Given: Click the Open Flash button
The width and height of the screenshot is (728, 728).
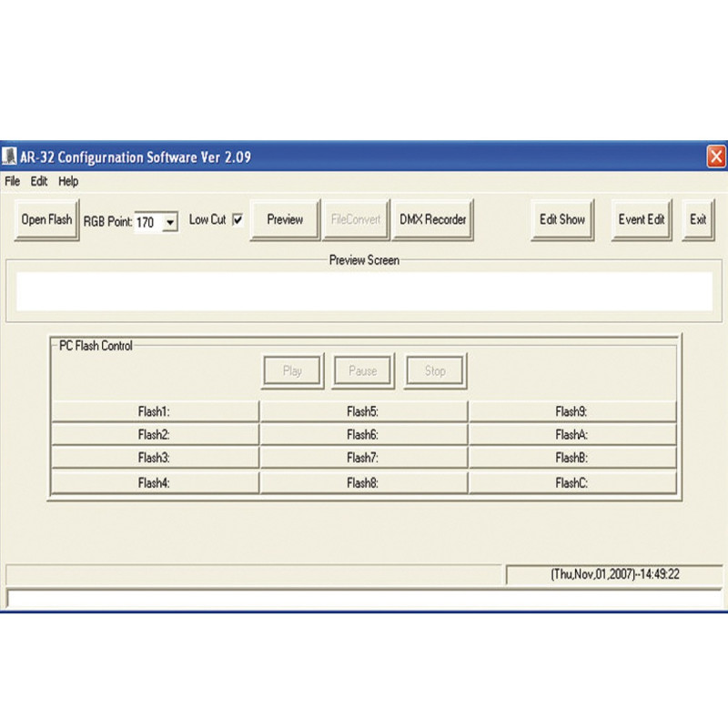Looking at the screenshot, I should pyautogui.click(x=46, y=220).
